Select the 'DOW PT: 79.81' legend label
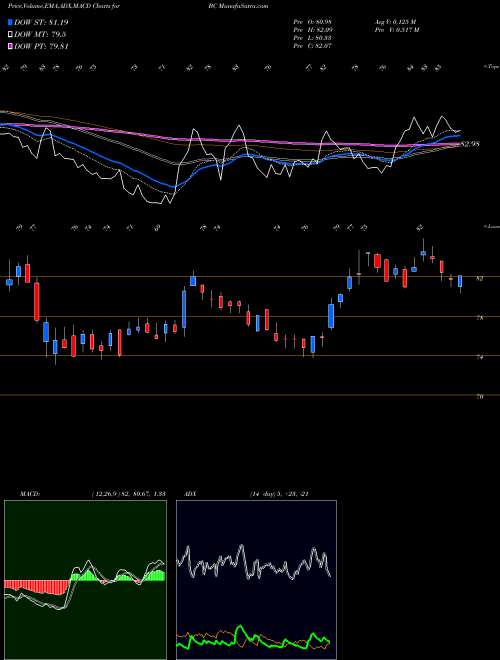The width and height of the screenshot is (500, 660). [41, 46]
